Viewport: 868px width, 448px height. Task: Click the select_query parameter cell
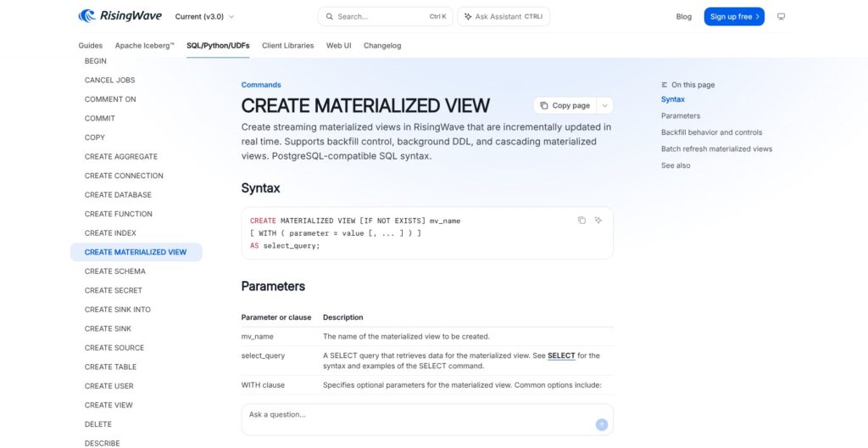(x=263, y=356)
